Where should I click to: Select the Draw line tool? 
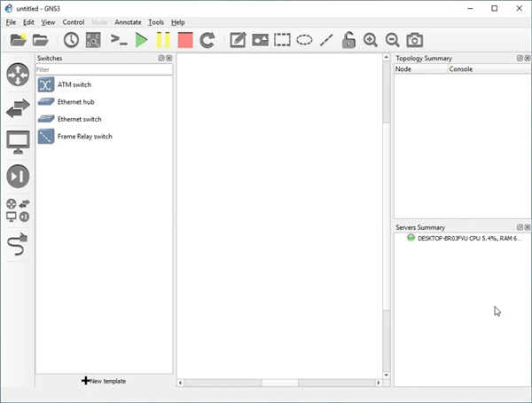(326, 40)
